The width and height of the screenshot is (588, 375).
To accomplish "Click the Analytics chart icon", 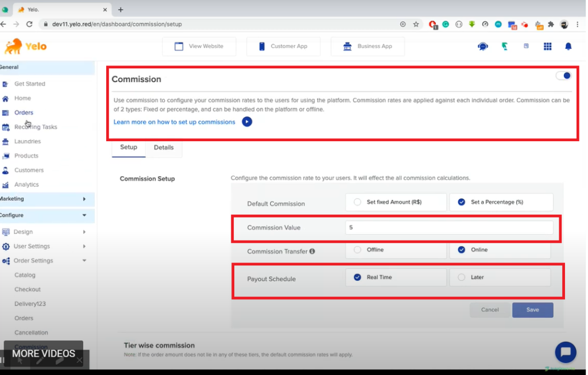I will click(5, 185).
